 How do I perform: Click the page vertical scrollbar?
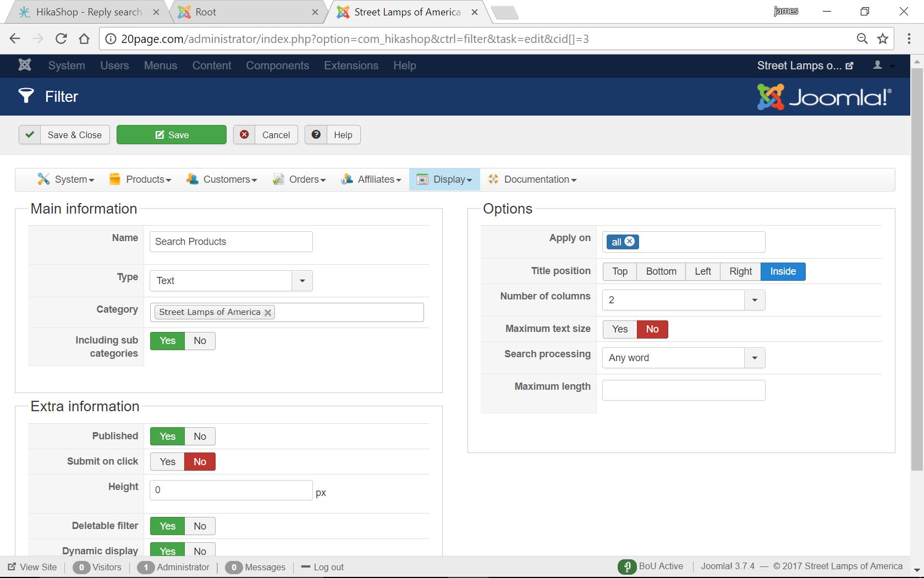(917, 270)
